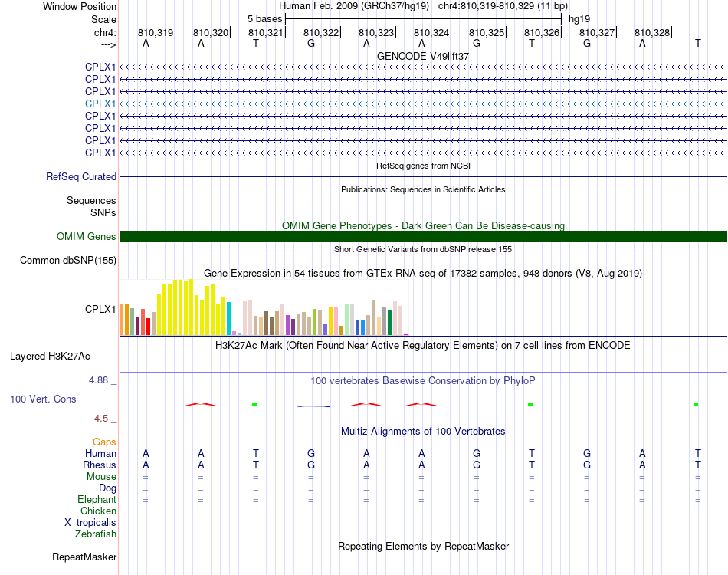Click the 810,322 position on the ruler
Viewport: 728px width, 575px height.
321,32
